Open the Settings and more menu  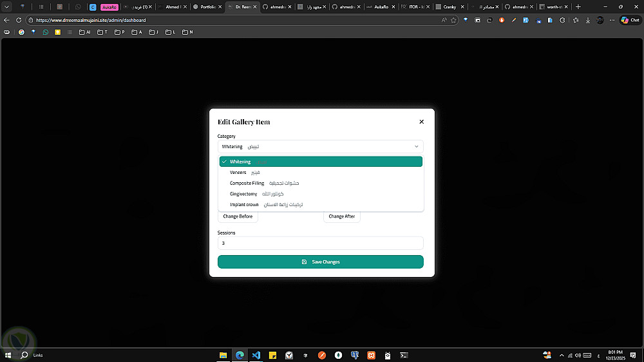coord(612,20)
